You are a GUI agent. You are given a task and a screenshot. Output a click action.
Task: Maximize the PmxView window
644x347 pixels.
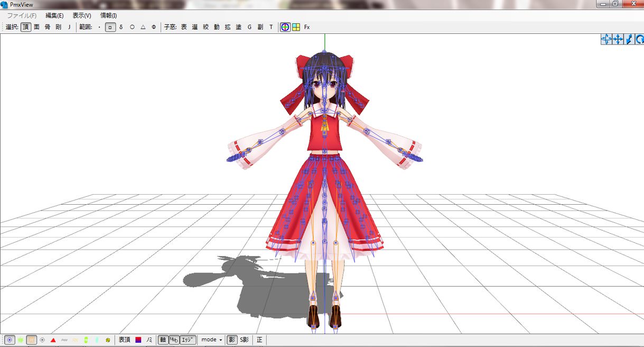[x=615, y=4]
